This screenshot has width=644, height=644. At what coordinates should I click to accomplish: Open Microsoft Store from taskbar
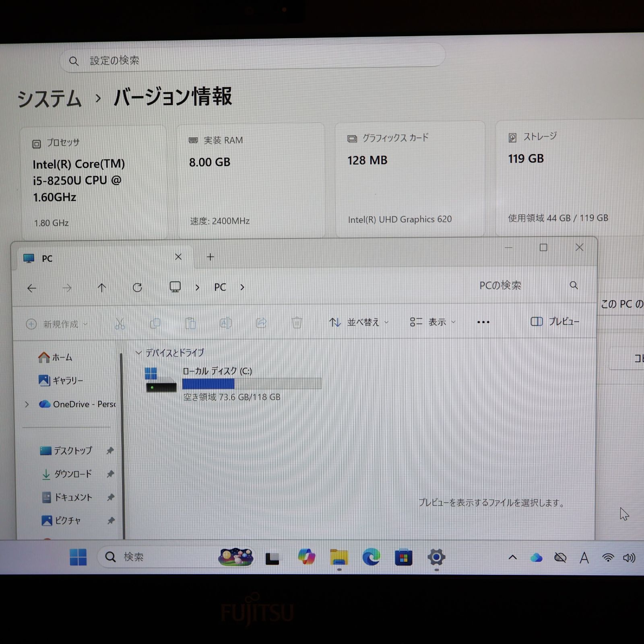coord(403,557)
